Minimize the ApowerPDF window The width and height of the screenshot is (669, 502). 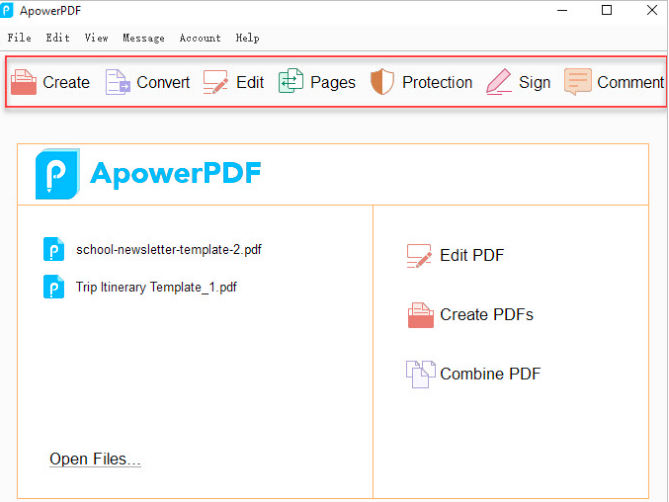pyautogui.click(x=562, y=10)
